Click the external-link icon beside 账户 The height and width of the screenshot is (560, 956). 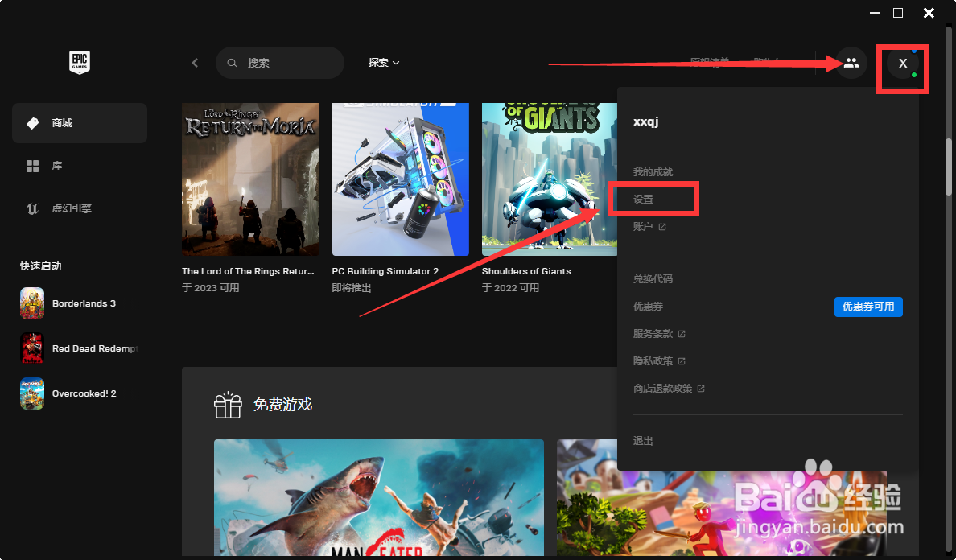coord(662,227)
